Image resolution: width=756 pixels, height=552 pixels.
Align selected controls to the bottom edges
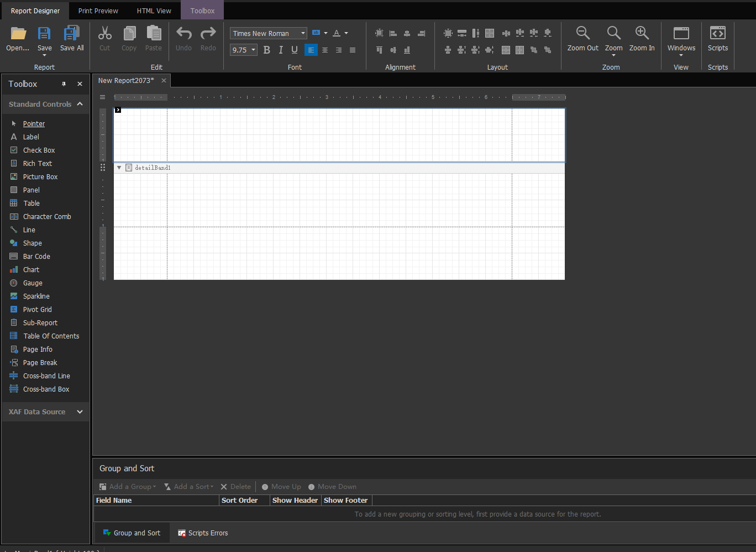click(407, 50)
